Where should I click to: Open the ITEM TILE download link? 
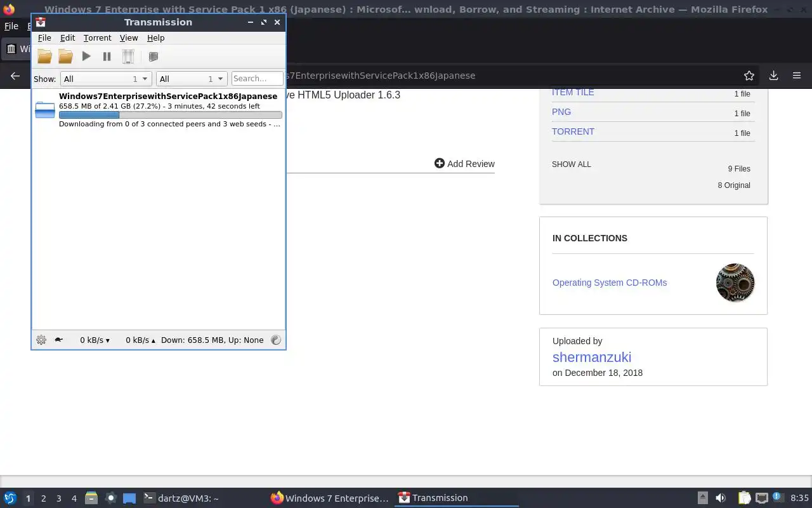573,92
